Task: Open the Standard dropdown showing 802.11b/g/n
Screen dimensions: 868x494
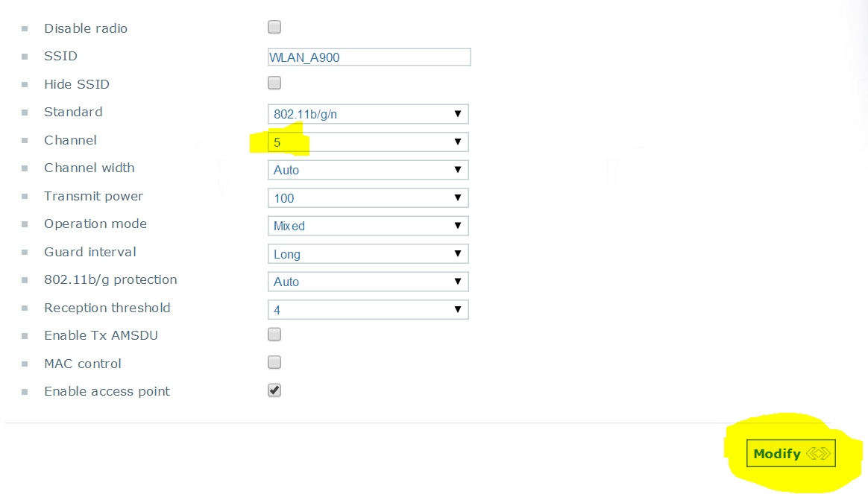Action: point(368,114)
